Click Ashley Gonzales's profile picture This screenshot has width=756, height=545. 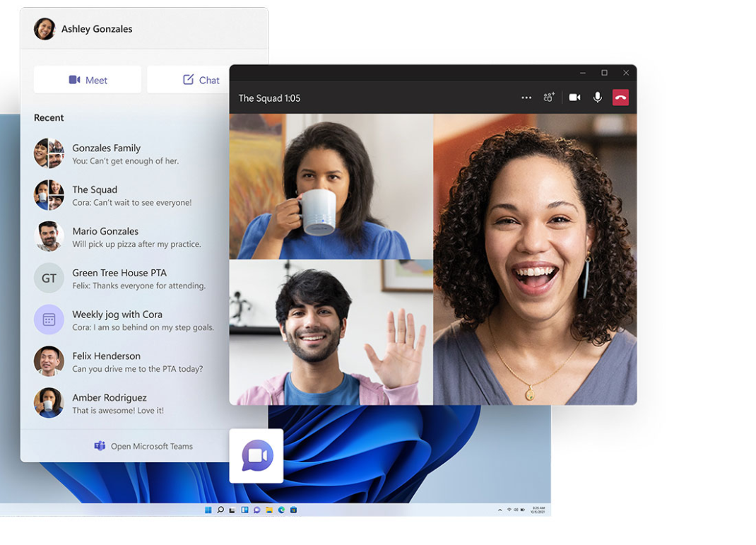point(45,29)
